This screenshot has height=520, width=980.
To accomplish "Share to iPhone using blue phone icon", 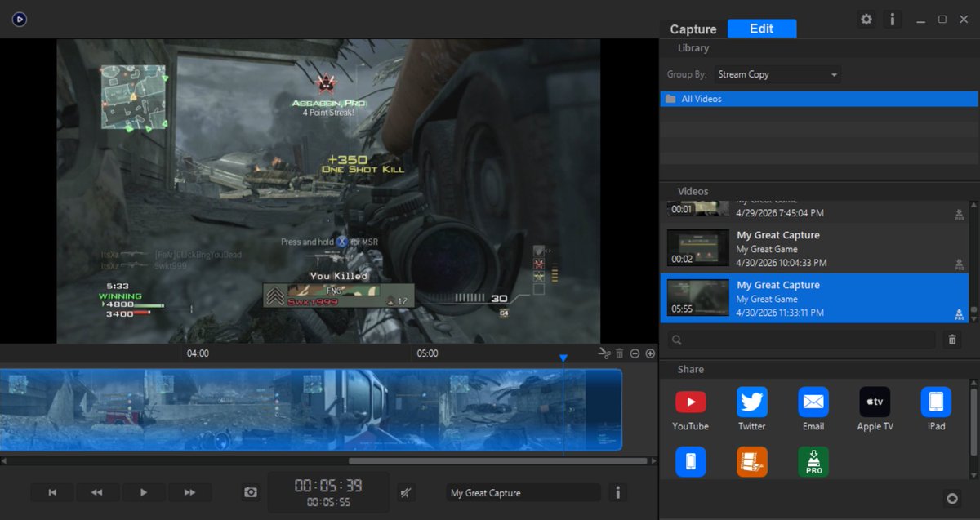I will click(x=690, y=462).
